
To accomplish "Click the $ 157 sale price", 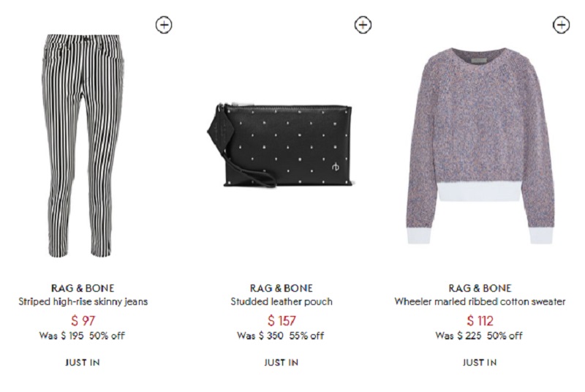I will pos(282,320).
